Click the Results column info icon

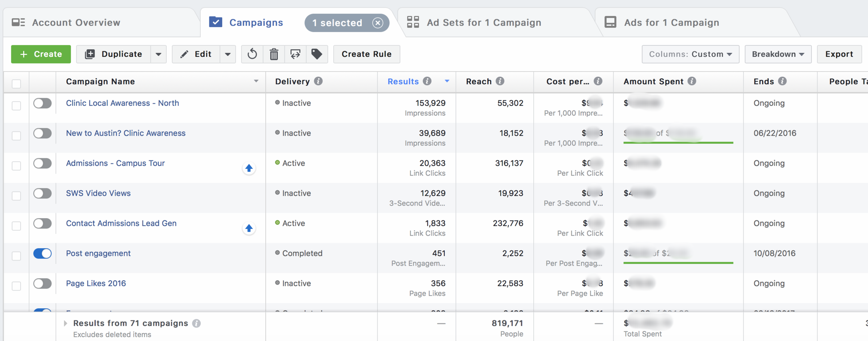point(427,81)
